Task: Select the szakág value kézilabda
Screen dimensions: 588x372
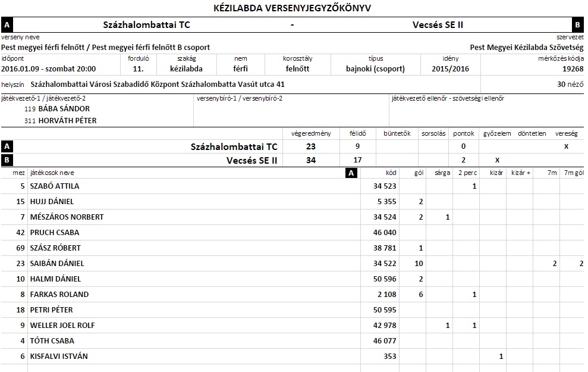Action: (x=186, y=69)
